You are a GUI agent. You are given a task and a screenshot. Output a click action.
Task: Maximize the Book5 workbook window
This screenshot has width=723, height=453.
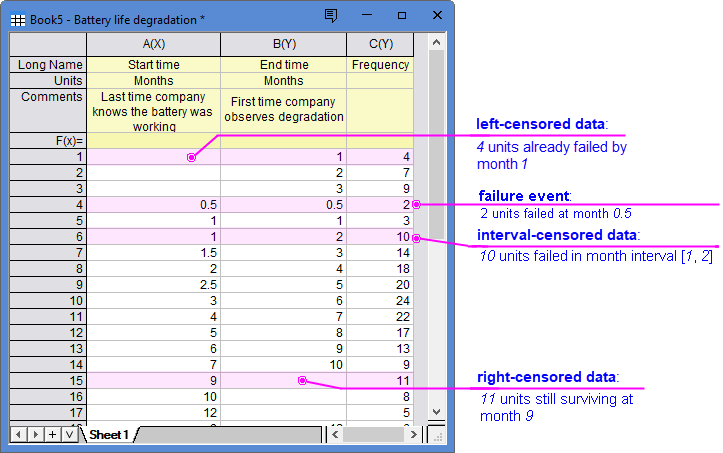pos(402,15)
